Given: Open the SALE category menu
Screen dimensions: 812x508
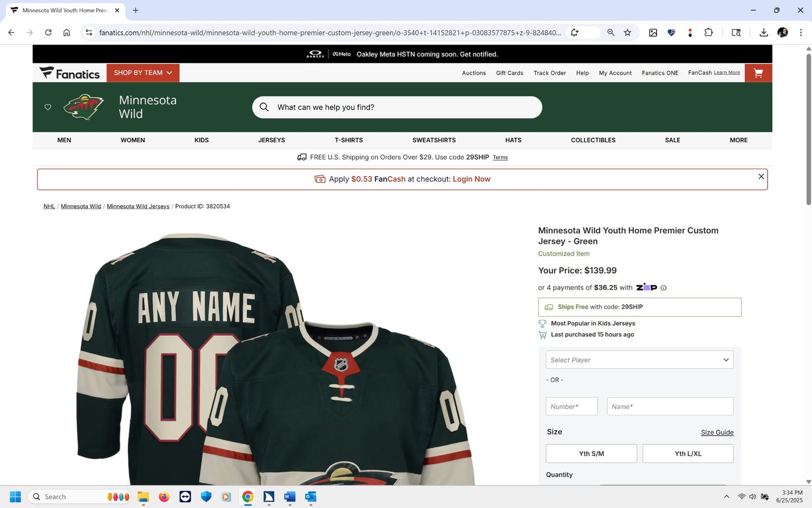Looking at the screenshot, I should [672, 140].
